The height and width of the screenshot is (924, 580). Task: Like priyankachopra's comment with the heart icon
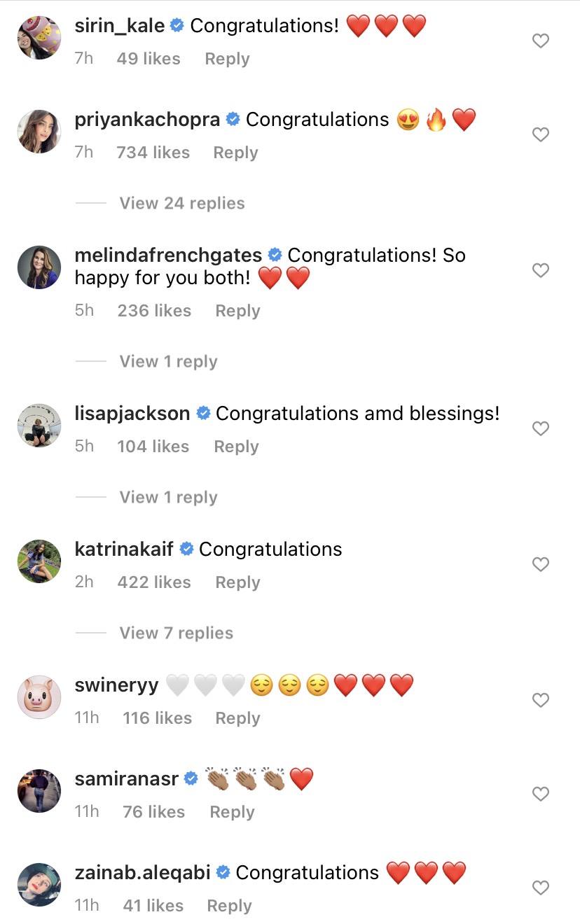pyautogui.click(x=540, y=134)
